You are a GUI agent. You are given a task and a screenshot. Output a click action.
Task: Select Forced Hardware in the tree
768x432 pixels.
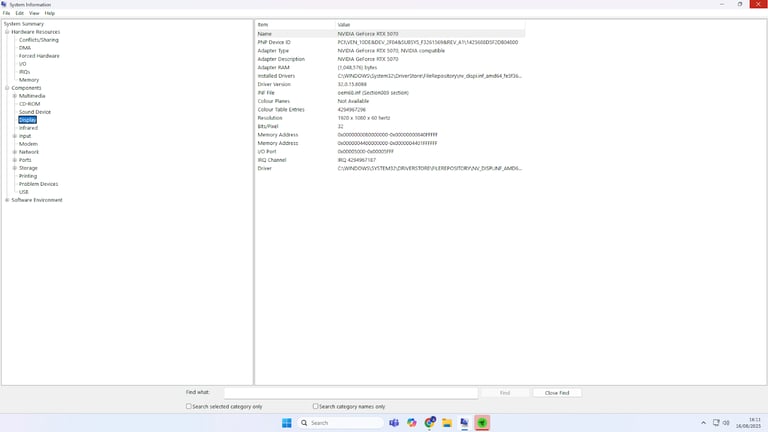[x=39, y=56]
